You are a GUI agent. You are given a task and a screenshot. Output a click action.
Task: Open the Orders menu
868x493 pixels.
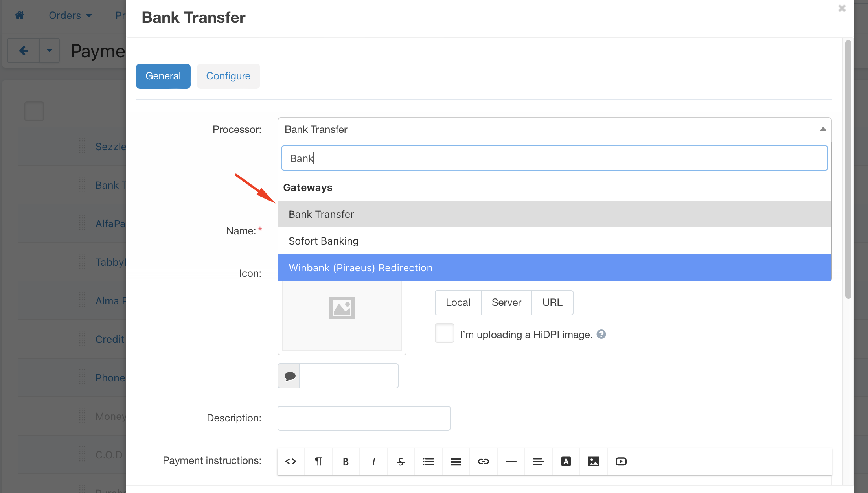69,15
